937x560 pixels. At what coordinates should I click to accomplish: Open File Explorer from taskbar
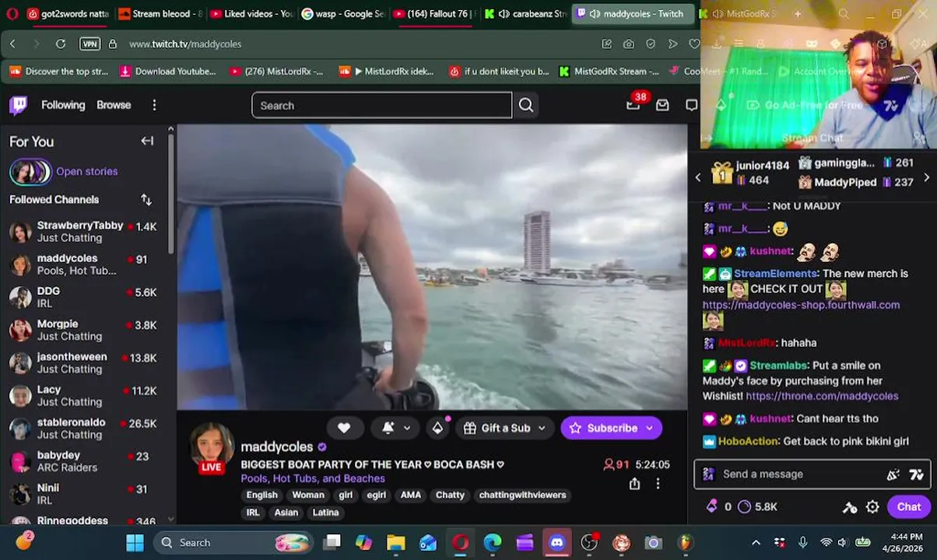point(396,543)
